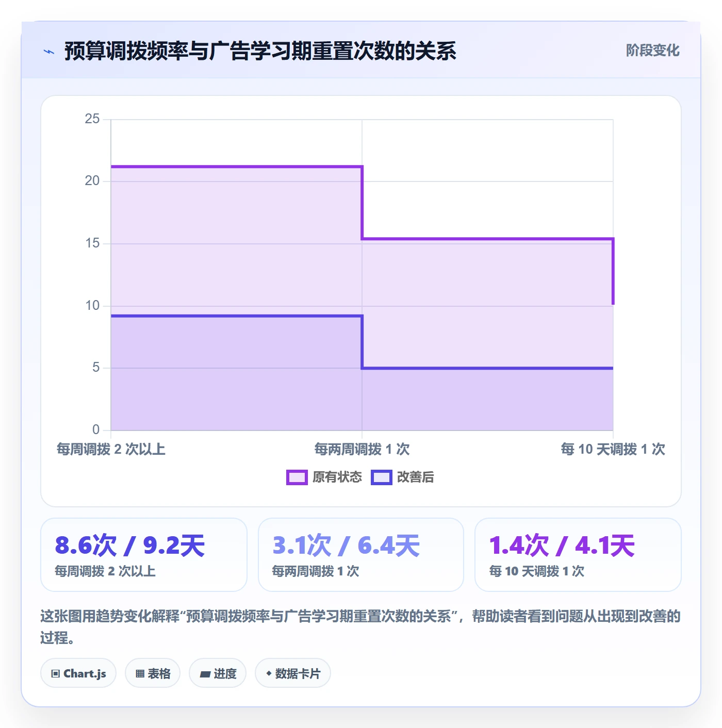The width and height of the screenshot is (722, 728).
Task: Select the Chart.js tag chip
Action: click(78, 673)
